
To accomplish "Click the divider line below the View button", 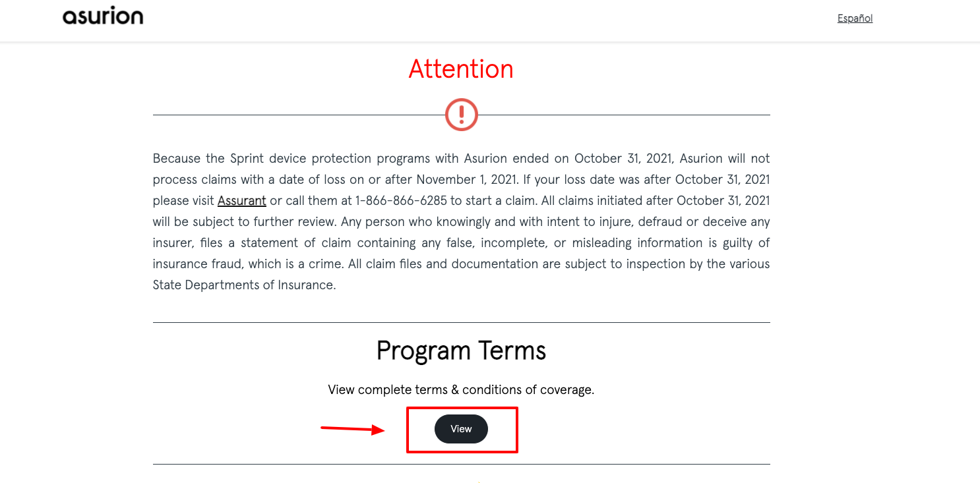I will pos(462,464).
